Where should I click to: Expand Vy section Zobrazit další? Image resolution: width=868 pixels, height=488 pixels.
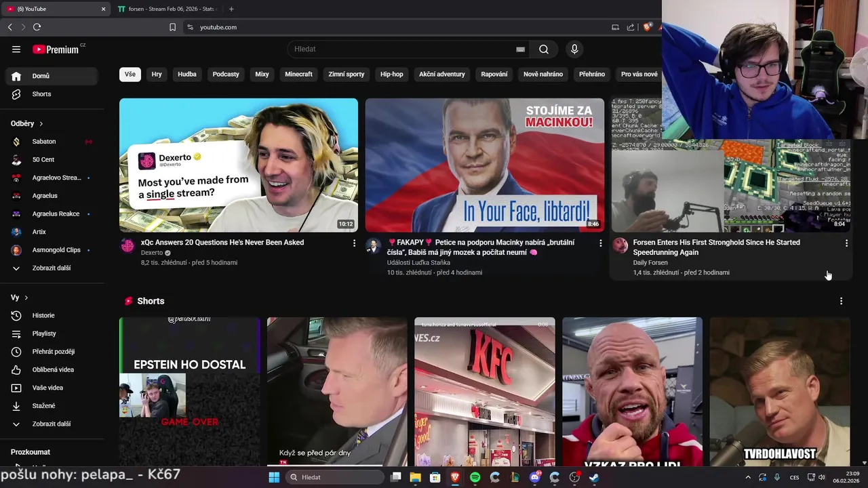52,424
